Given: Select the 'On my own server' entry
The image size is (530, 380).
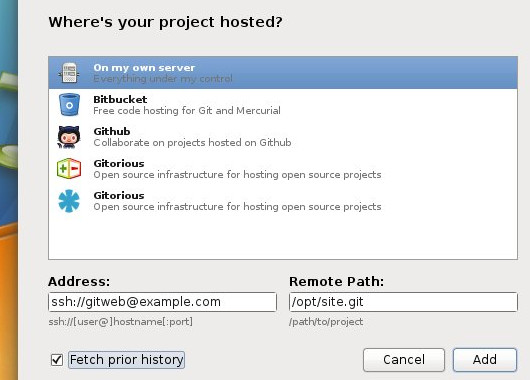Looking at the screenshot, I should pos(283,73).
